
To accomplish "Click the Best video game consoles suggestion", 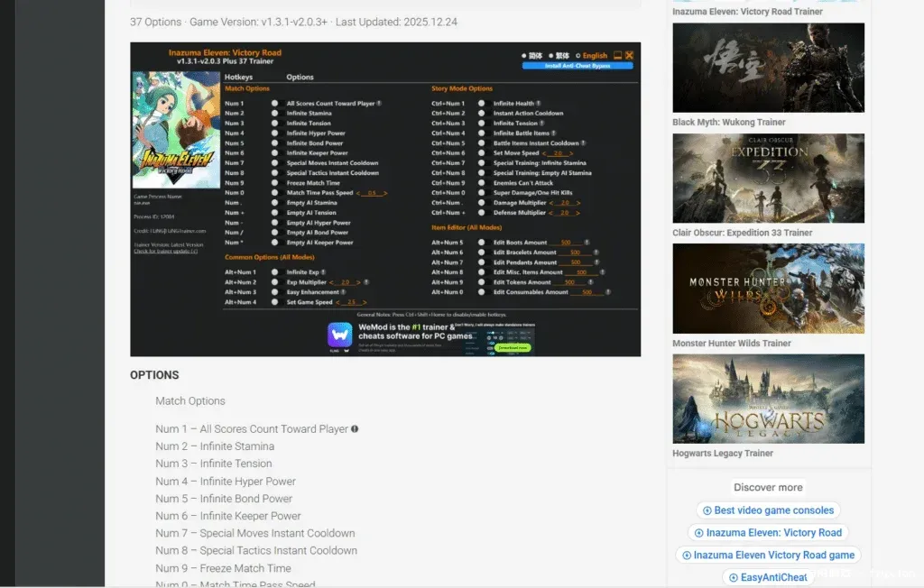I will click(x=769, y=510).
